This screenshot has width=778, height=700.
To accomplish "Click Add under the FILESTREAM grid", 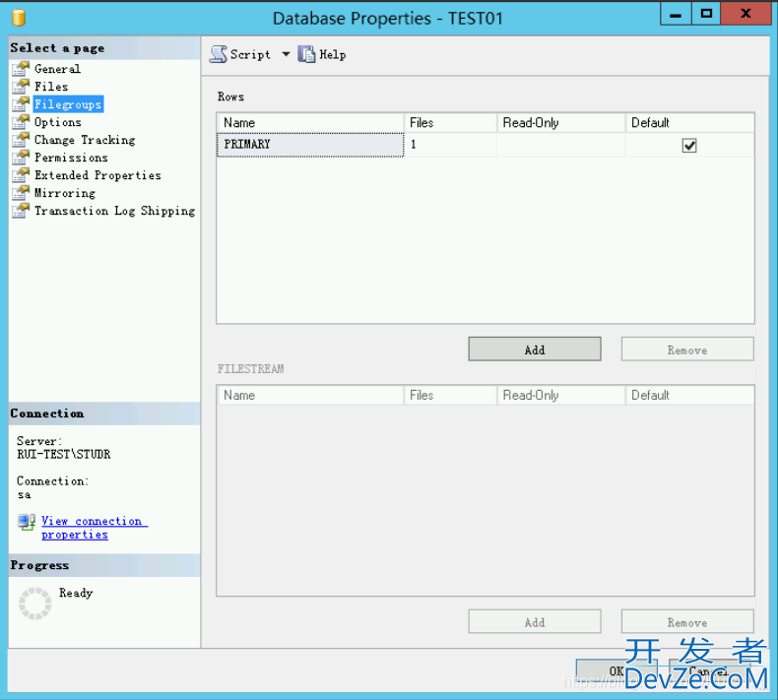I will [535, 621].
